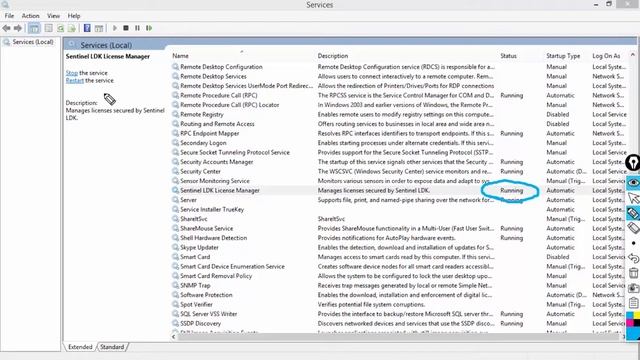Screen dimensions: 640x360
Task: Select the Service Installer TrueKey row
Action: tap(398, 209)
